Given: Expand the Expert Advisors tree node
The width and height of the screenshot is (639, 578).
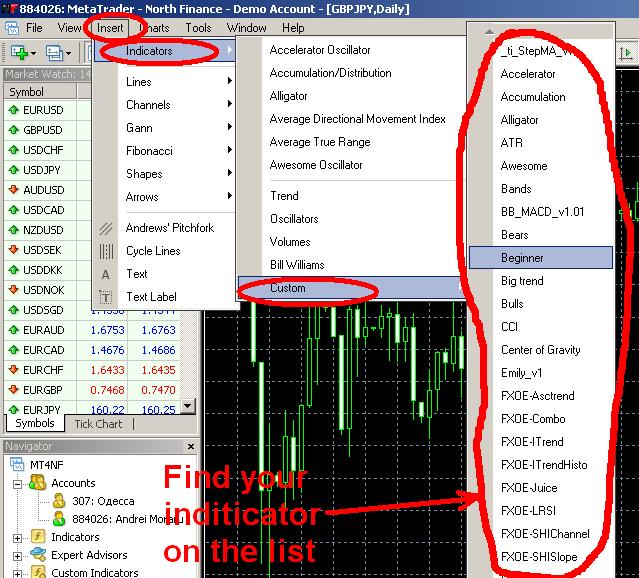Looking at the screenshot, I should coord(17,556).
